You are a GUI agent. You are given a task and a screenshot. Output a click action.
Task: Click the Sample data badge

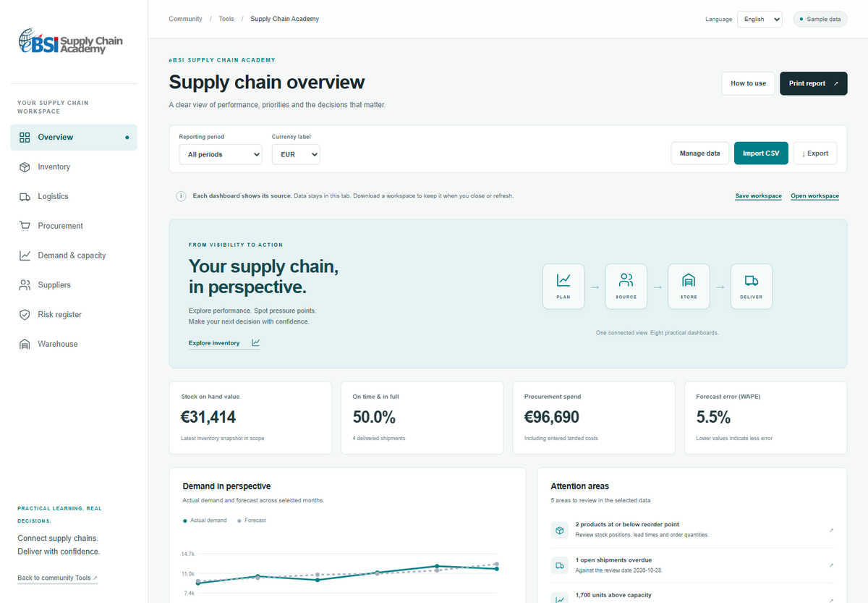click(820, 20)
